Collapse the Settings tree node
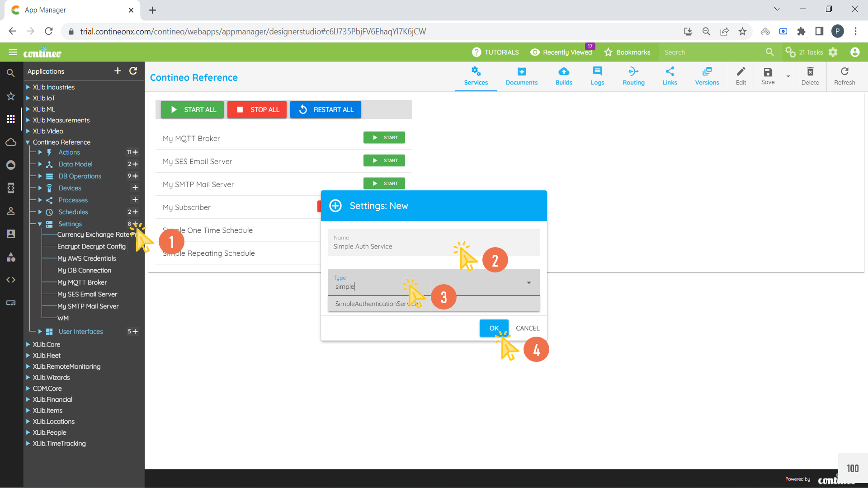 click(x=40, y=224)
